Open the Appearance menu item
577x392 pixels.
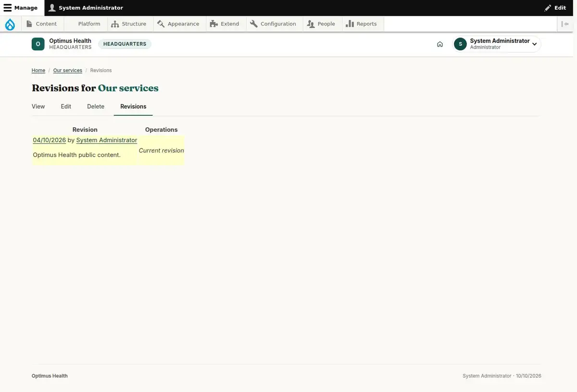178,24
